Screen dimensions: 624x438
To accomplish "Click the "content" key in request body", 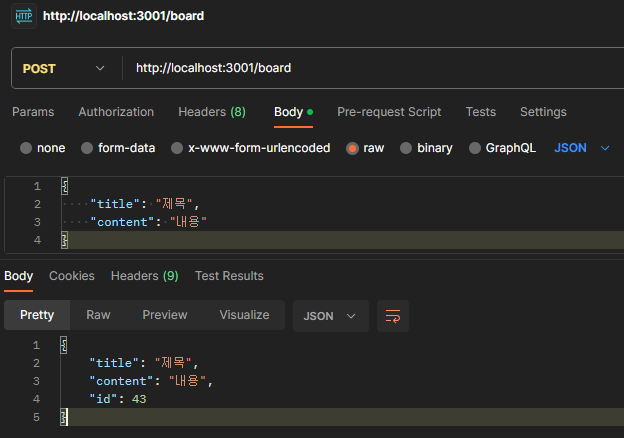I will pyautogui.click(x=122, y=222).
